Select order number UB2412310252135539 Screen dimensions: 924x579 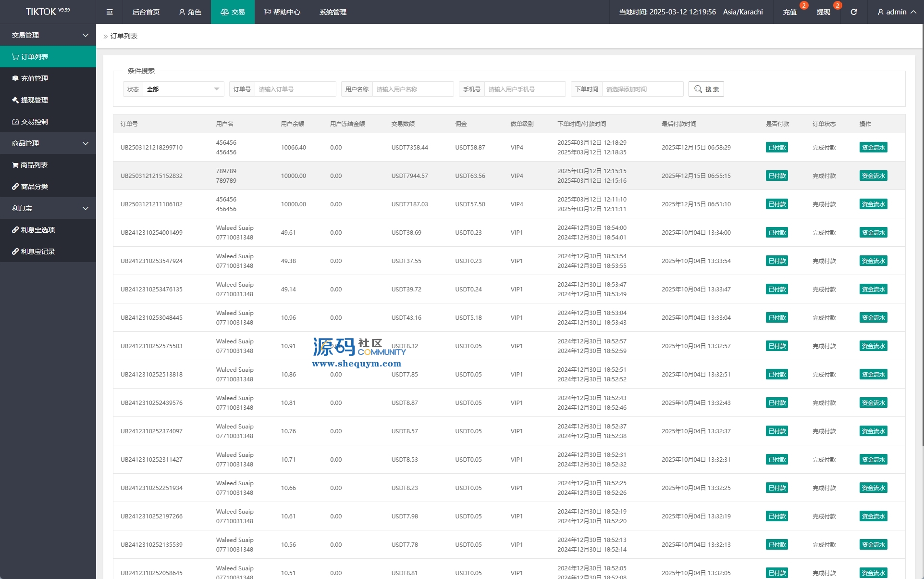point(151,544)
